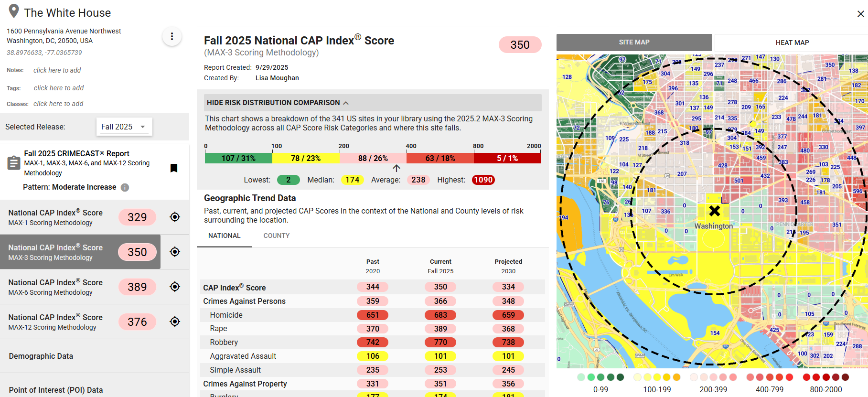Open Point of Interest (POI) Data section

pyautogui.click(x=56, y=390)
